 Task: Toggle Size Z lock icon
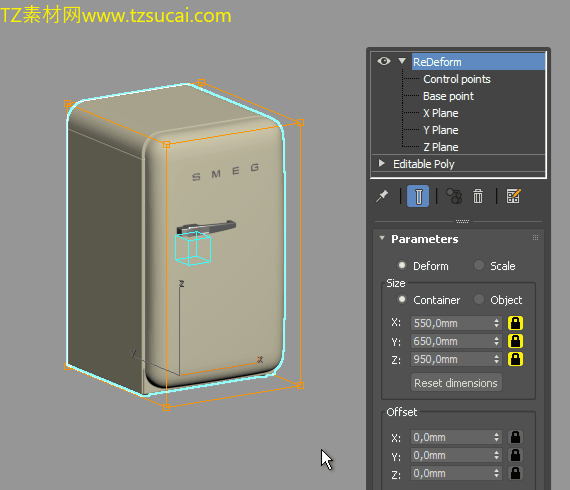click(515, 359)
